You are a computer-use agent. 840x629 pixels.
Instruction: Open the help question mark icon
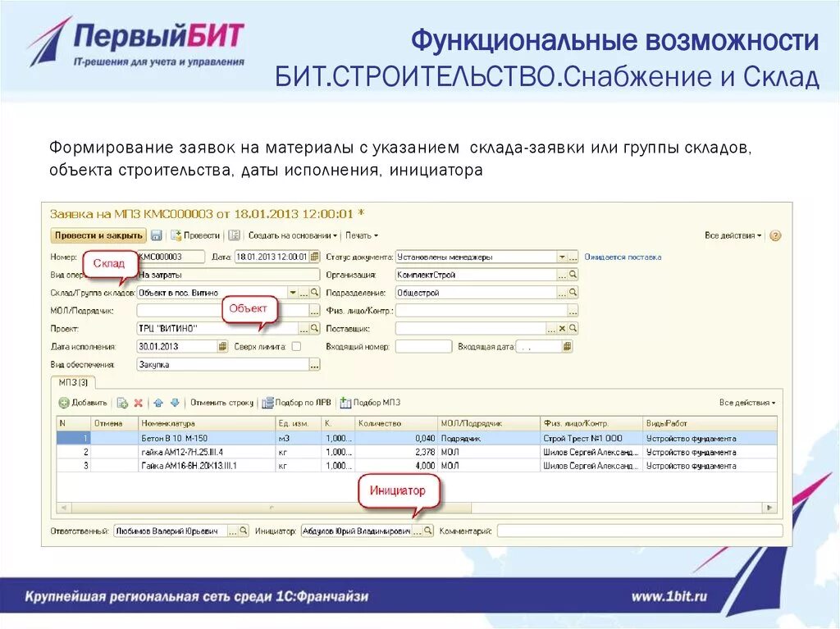[774, 235]
